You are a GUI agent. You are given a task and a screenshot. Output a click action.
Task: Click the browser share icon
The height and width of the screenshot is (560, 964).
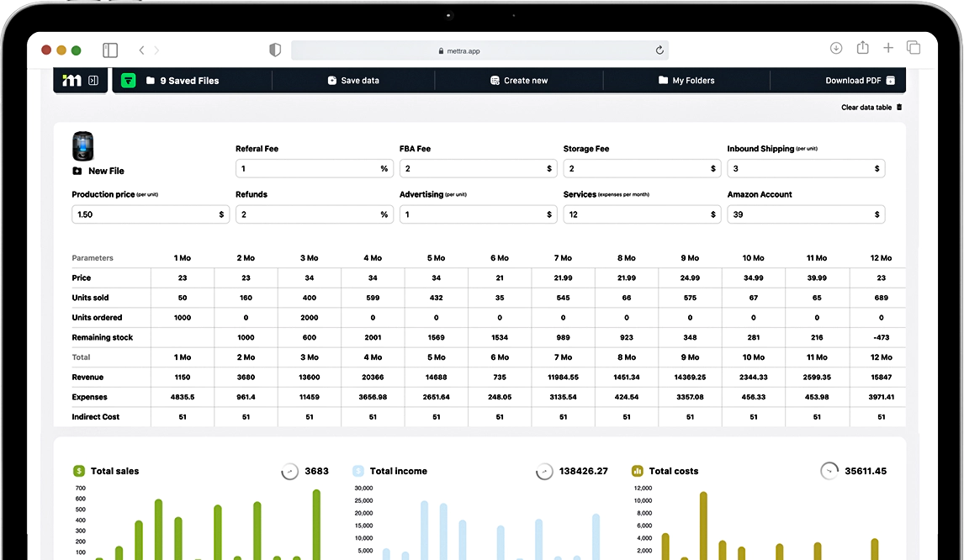[862, 47]
